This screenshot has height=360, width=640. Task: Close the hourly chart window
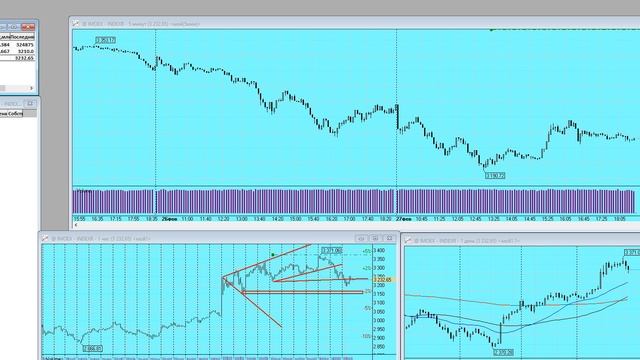(x=389, y=238)
